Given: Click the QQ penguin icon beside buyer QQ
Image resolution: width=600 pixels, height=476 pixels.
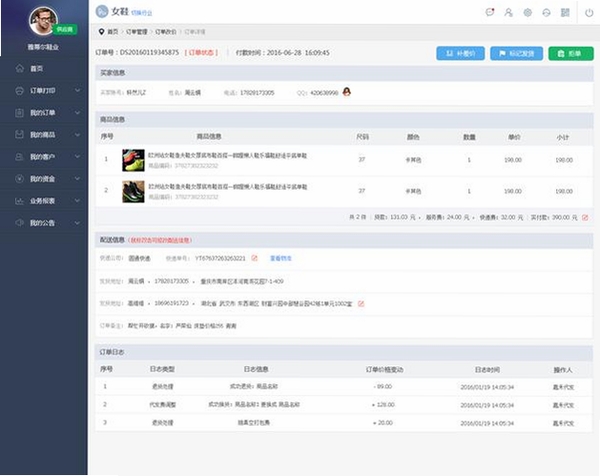Looking at the screenshot, I should (347, 92).
